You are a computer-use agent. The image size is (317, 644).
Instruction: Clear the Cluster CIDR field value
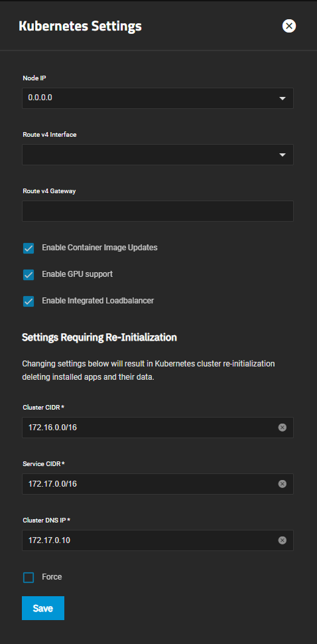click(282, 428)
